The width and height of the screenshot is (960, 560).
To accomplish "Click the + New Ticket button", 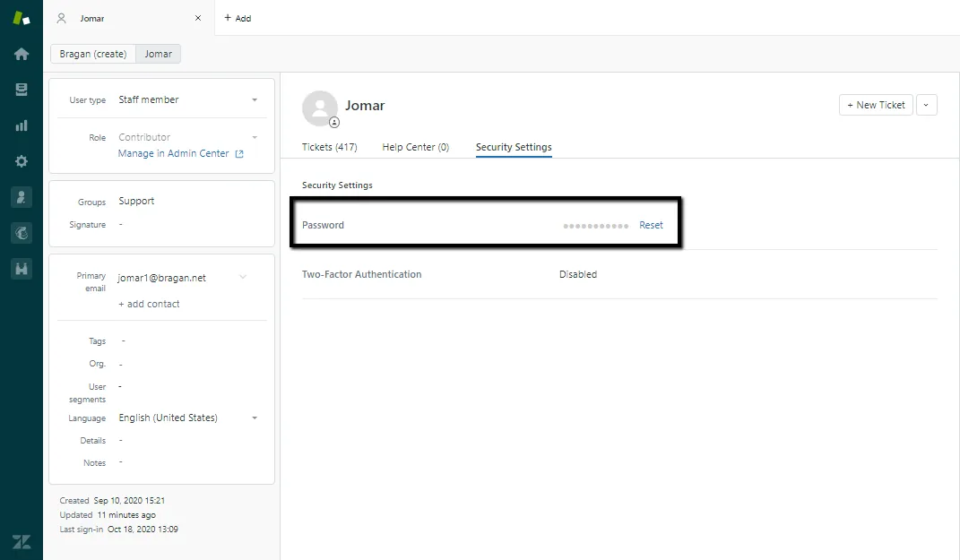I will tap(876, 105).
